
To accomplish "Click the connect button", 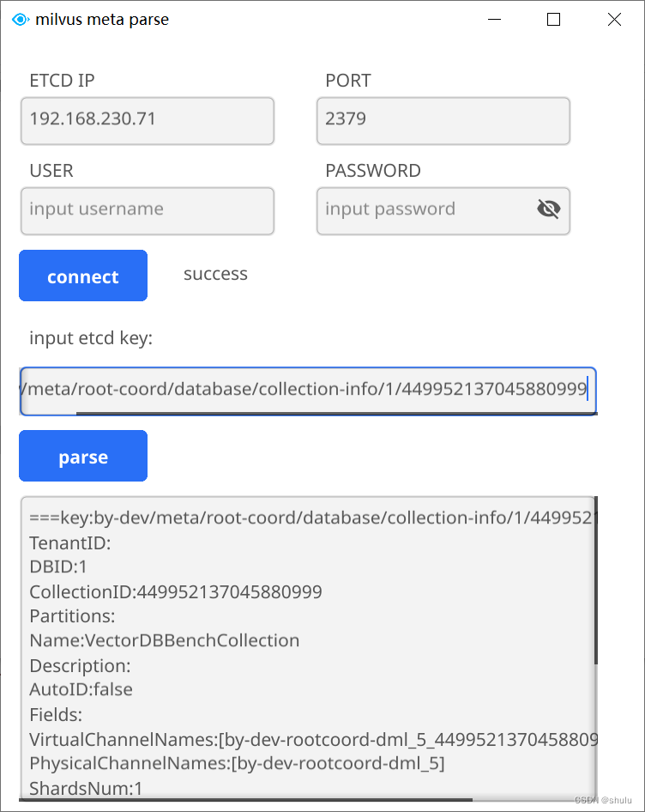I will point(83,276).
